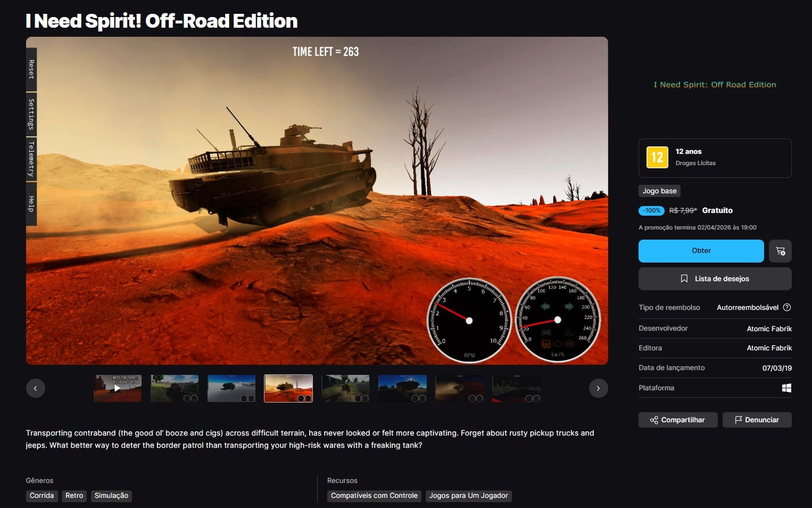Click the refund type help icon
812x508 pixels.
click(787, 307)
